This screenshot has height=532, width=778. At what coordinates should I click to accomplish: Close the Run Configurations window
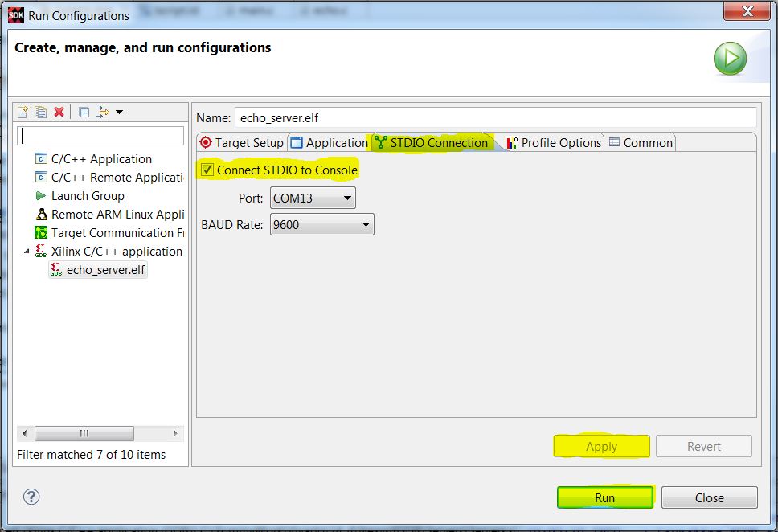[747, 11]
